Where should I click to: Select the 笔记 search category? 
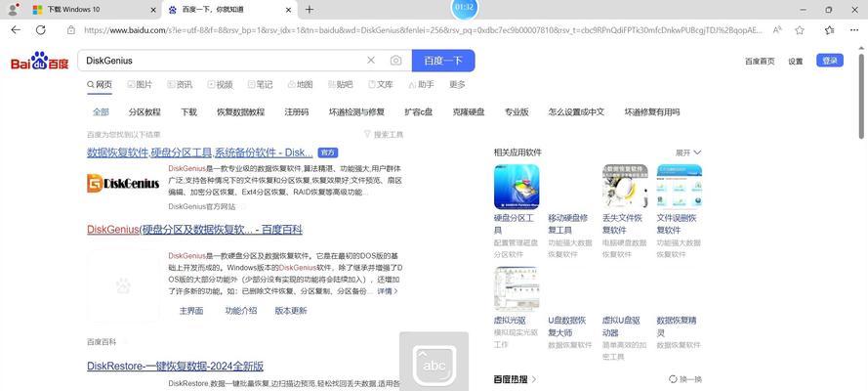click(260, 85)
